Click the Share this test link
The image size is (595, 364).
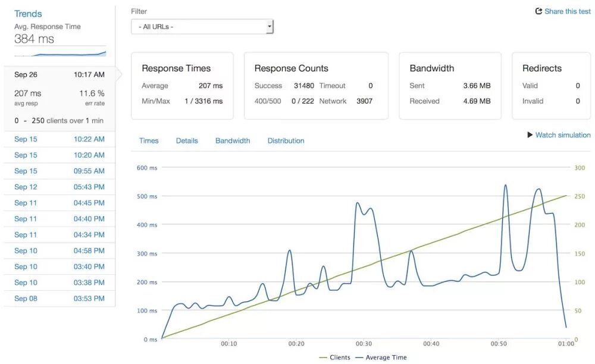pos(567,11)
